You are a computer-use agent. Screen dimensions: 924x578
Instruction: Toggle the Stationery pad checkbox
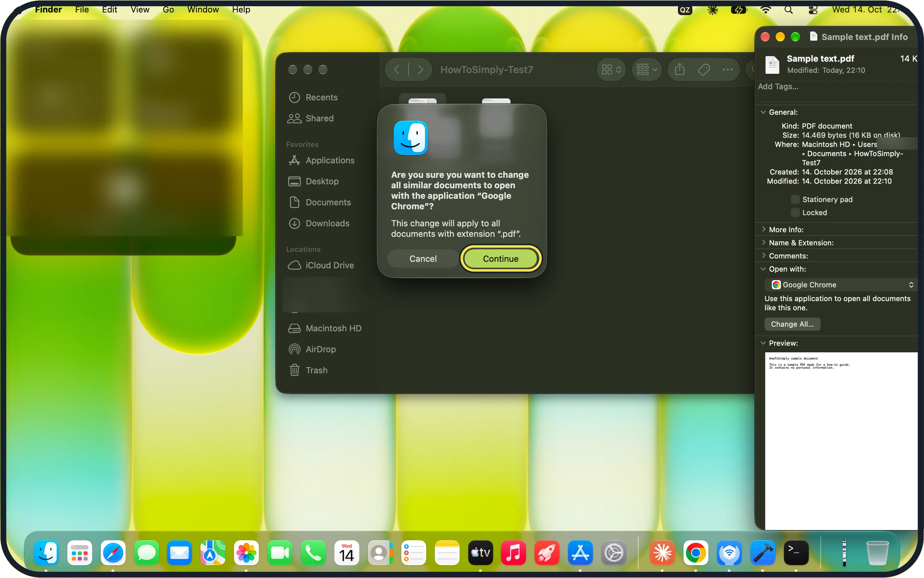point(795,199)
